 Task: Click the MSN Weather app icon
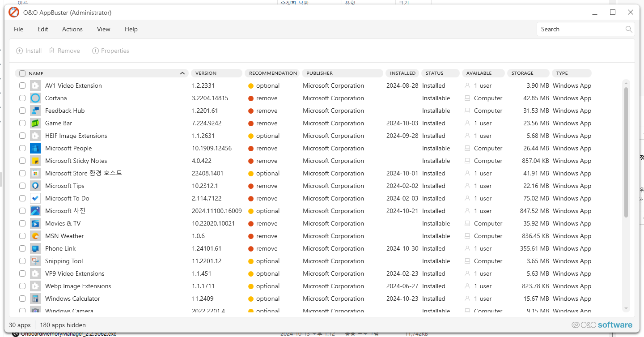pos(35,236)
